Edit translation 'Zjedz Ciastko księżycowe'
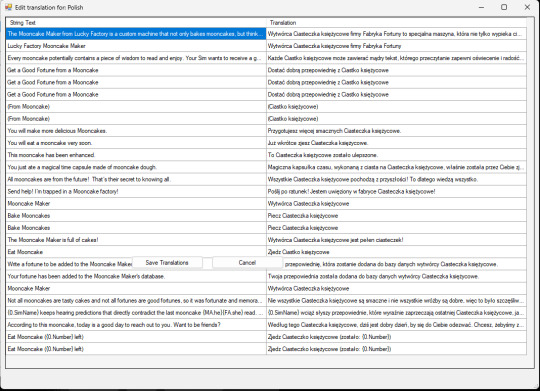The width and height of the screenshot is (540, 391). click(x=396, y=252)
